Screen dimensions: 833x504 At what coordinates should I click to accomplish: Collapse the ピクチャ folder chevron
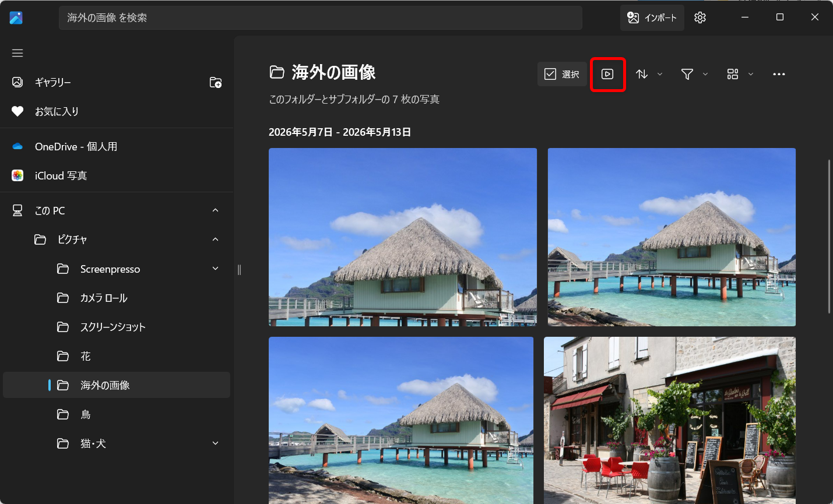tap(216, 239)
